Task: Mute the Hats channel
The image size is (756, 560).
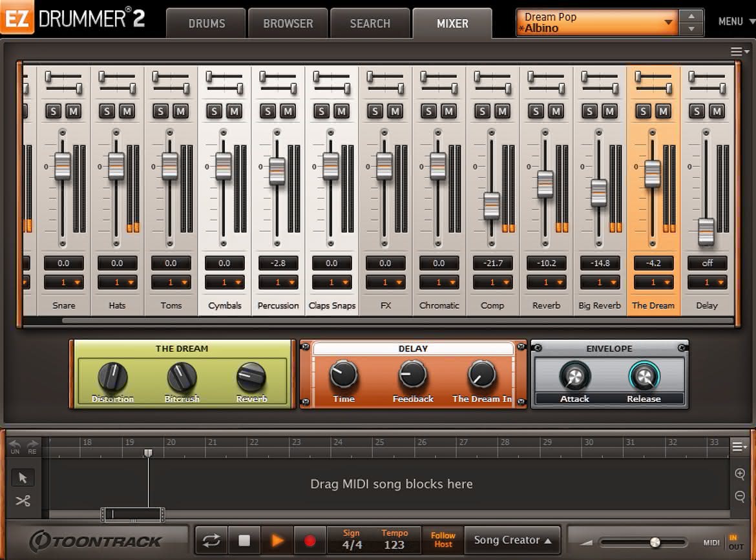Action: (x=127, y=112)
